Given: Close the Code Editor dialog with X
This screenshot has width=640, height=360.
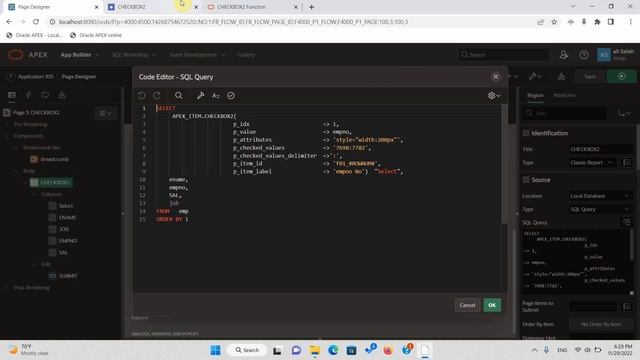Looking at the screenshot, I should coord(496,77).
